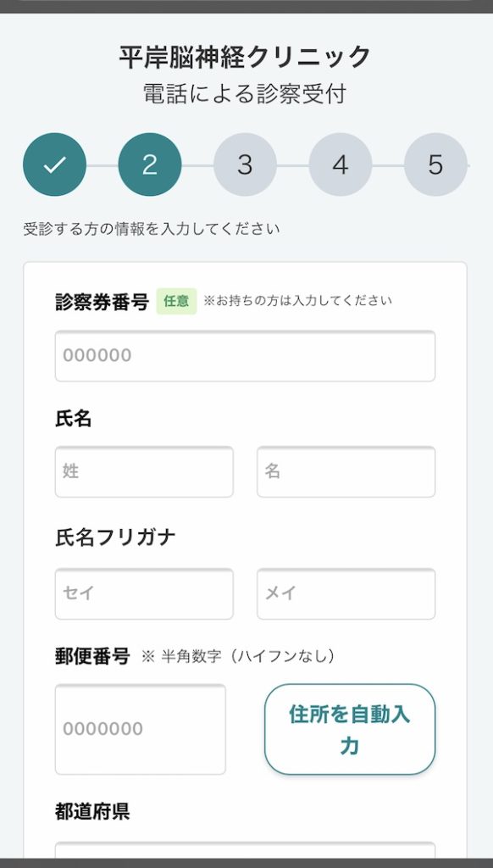Click the 平岸脳神経クリニック heading
493x868 pixels.
(x=245, y=57)
